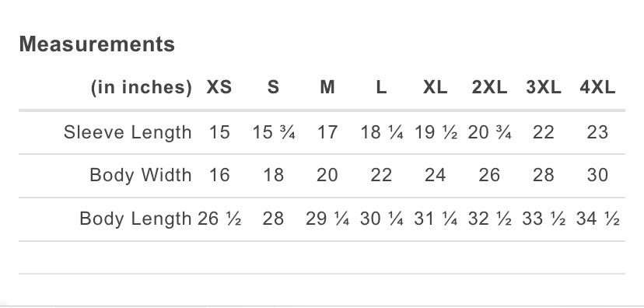Select the 2XL size column header
Viewport: 644px width, 308px height.
tap(489, 87)
